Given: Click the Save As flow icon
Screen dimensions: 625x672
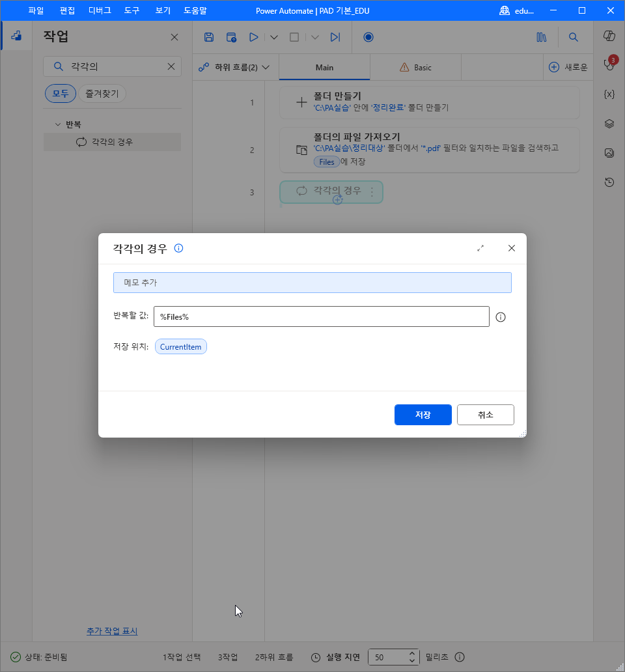Looking at the screenshot, I should [x=231, y=37].
